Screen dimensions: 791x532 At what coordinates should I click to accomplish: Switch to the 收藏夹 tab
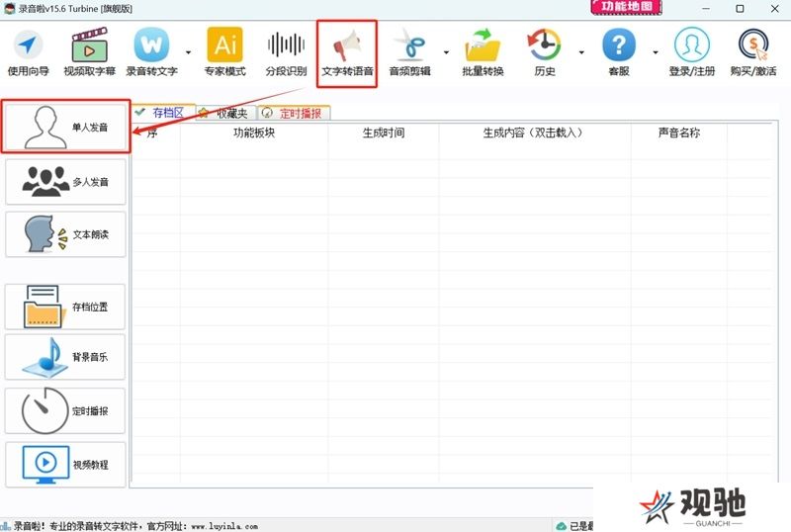[226, 113]
